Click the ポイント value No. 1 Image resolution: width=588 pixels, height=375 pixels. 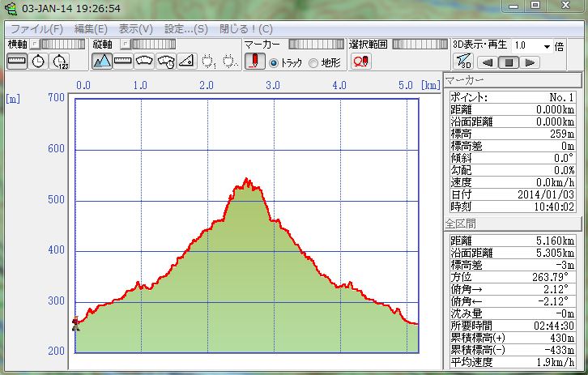tap(561, 97)
